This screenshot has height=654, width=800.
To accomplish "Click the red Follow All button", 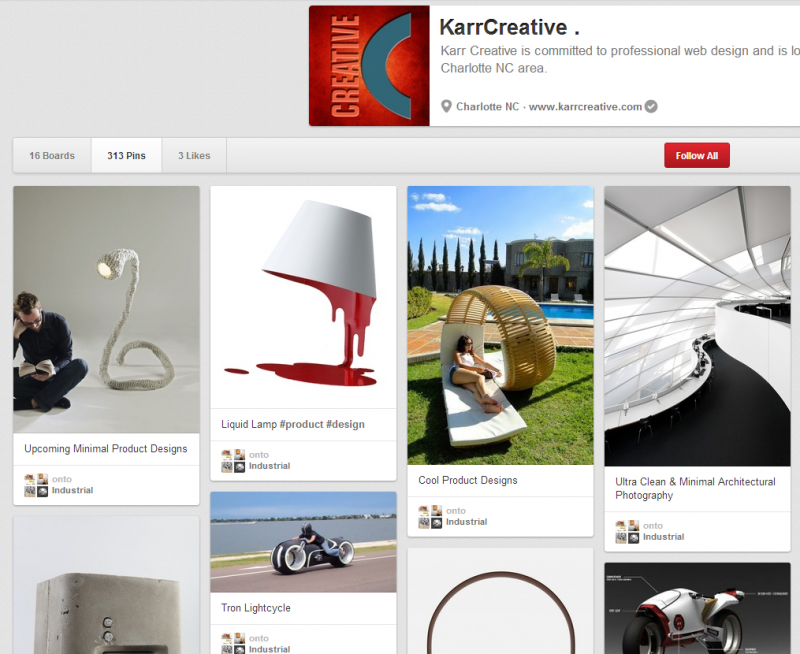I will (x=696, y=155).
